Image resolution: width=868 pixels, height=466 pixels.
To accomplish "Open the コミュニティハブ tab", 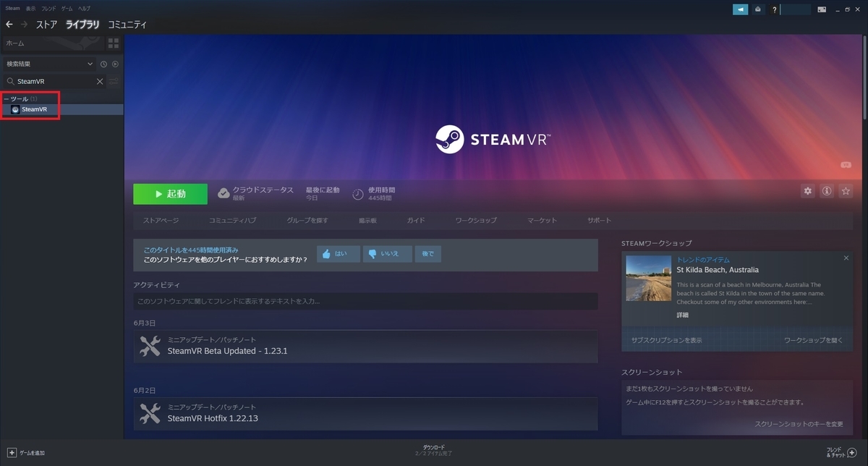I will point(232,220).
